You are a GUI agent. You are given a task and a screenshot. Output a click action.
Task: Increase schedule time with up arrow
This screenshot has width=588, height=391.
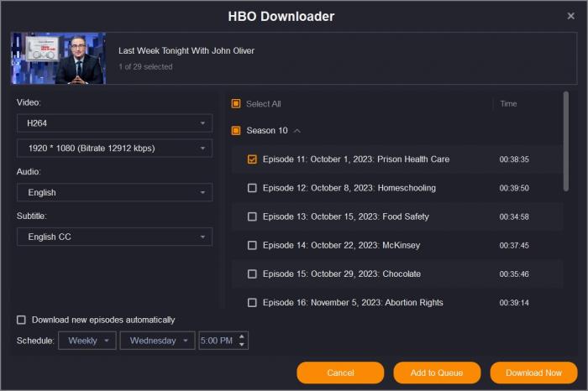(x=242, y=336)
